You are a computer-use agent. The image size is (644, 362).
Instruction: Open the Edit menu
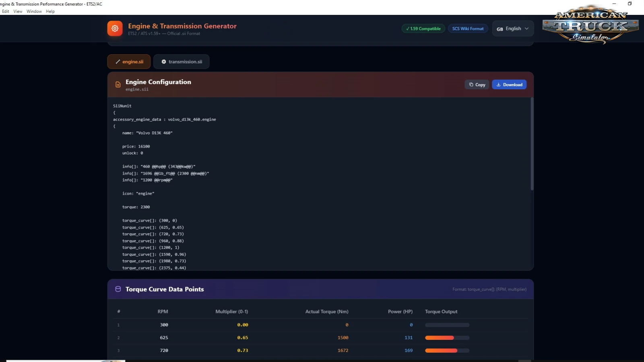coord(6,11)
